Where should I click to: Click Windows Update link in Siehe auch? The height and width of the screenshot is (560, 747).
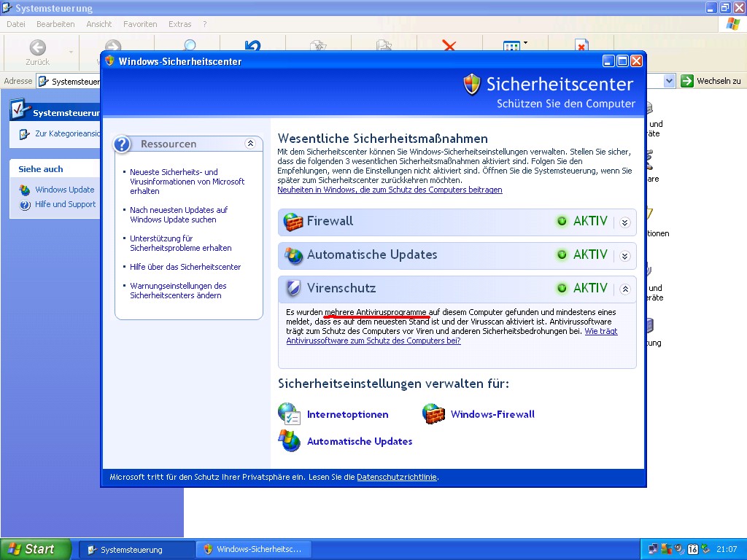pyautogui.click(x=65, y=190)
